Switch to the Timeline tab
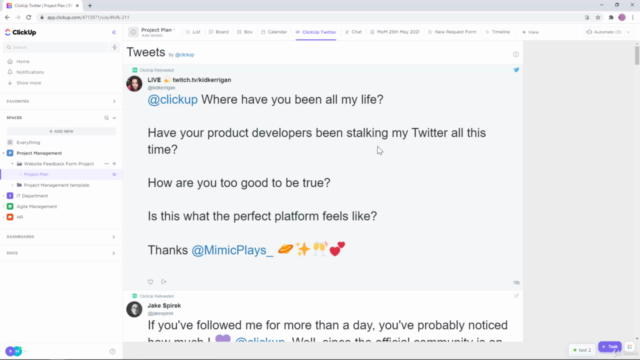Image resolution: width=640 pixels, height=360 pixels. pos(498,32)
